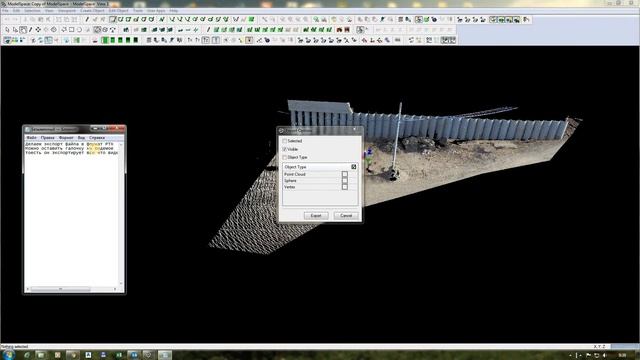Open Notepad's Формат menu
This screenshot has height=360, width=640.
[x=66, y=138]
